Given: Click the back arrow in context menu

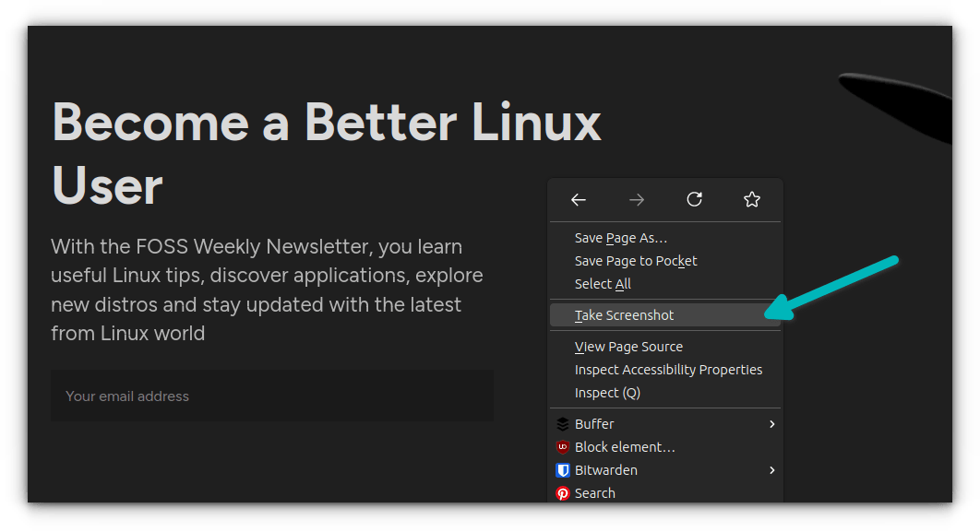Looking at the screenshot, I should tap(578, 200).
